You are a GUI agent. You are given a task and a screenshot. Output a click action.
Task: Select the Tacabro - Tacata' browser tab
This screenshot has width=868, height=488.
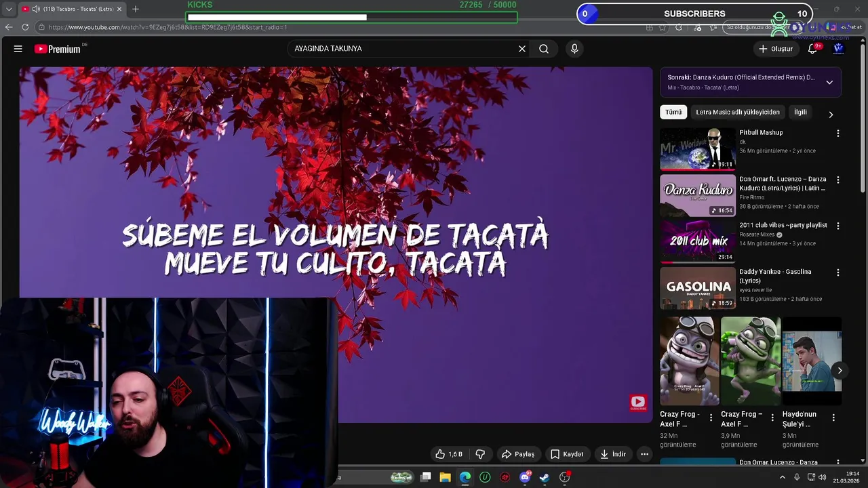tap(71, 9)
